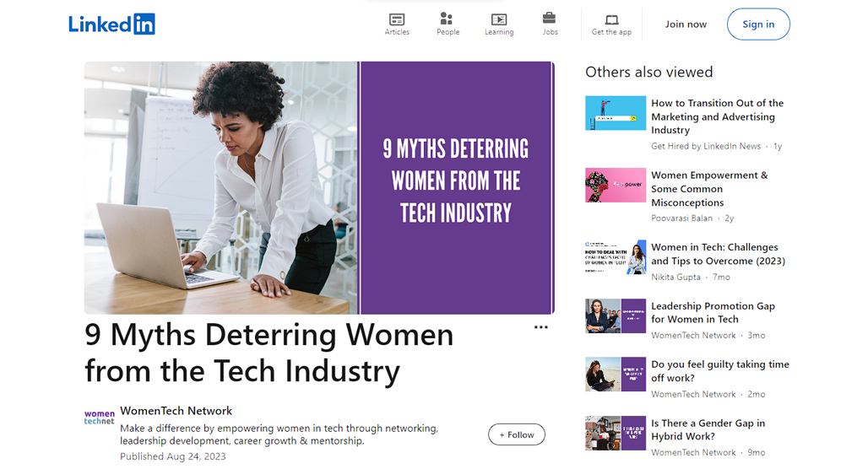
Task: Open thumbnail for Marketing transition article
Action: click(616, 113)
